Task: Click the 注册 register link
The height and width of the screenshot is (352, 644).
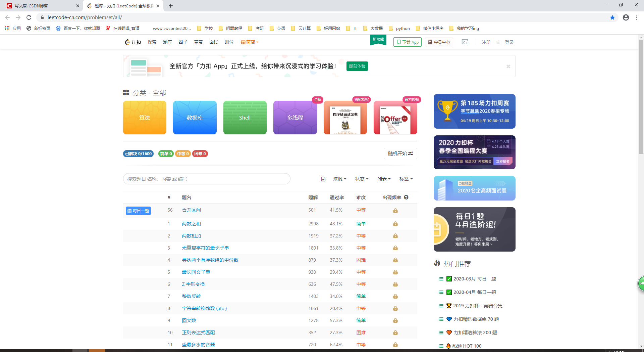Action: tap(486, 42)
